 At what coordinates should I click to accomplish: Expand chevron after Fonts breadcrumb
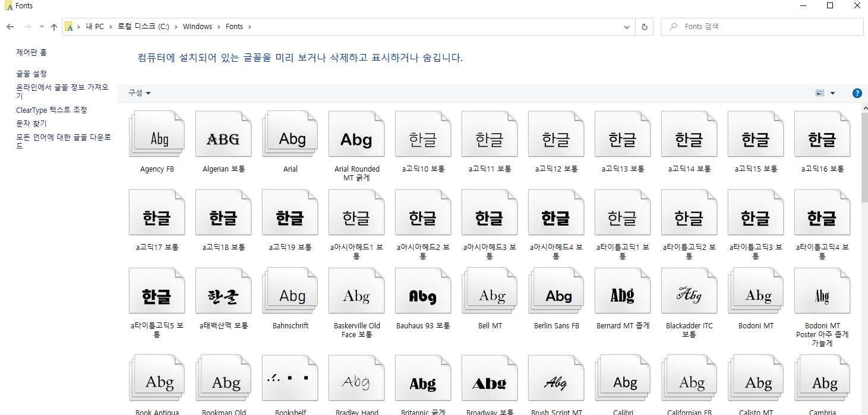tap(250, 27)
